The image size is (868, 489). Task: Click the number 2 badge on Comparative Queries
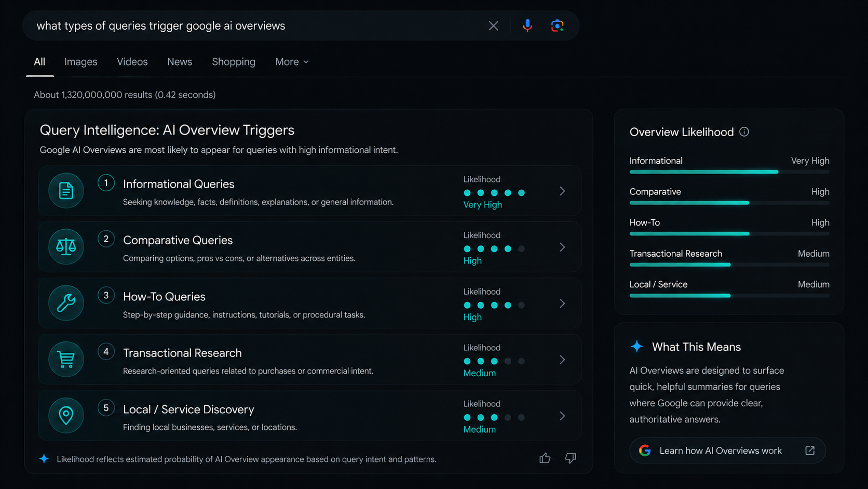tap(106, 239)
